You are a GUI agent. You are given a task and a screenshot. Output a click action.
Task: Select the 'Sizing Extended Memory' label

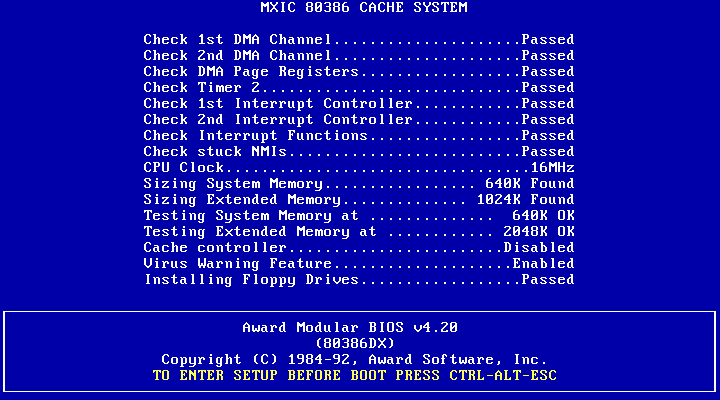242,200
